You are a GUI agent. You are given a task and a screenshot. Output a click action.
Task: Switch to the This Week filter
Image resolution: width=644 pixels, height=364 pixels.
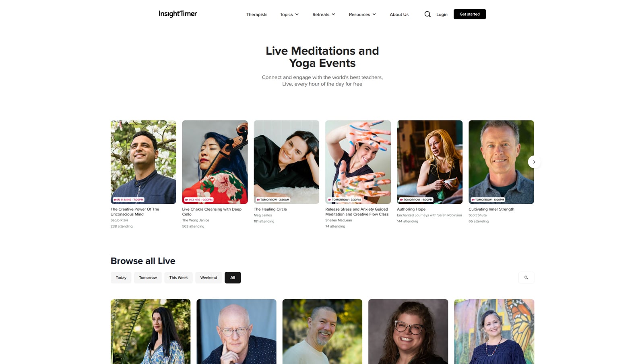pos(178,277)
